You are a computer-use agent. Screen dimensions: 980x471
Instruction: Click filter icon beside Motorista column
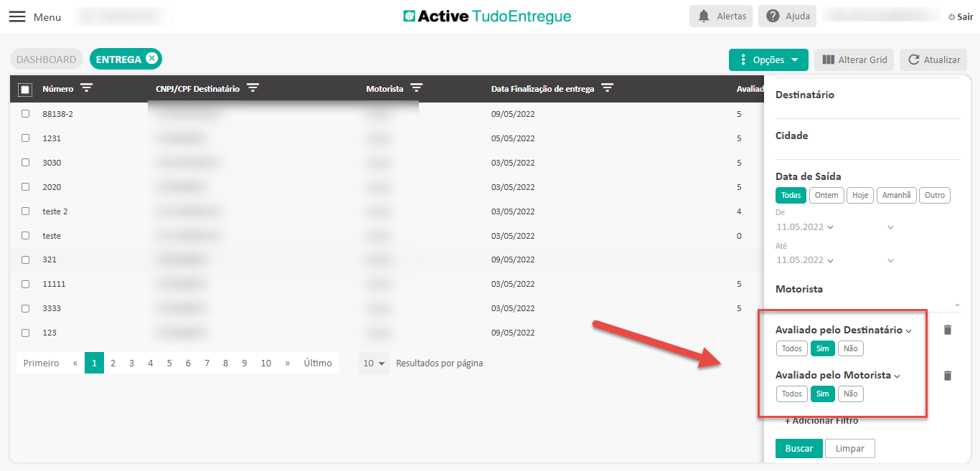[x=416, y=88]
